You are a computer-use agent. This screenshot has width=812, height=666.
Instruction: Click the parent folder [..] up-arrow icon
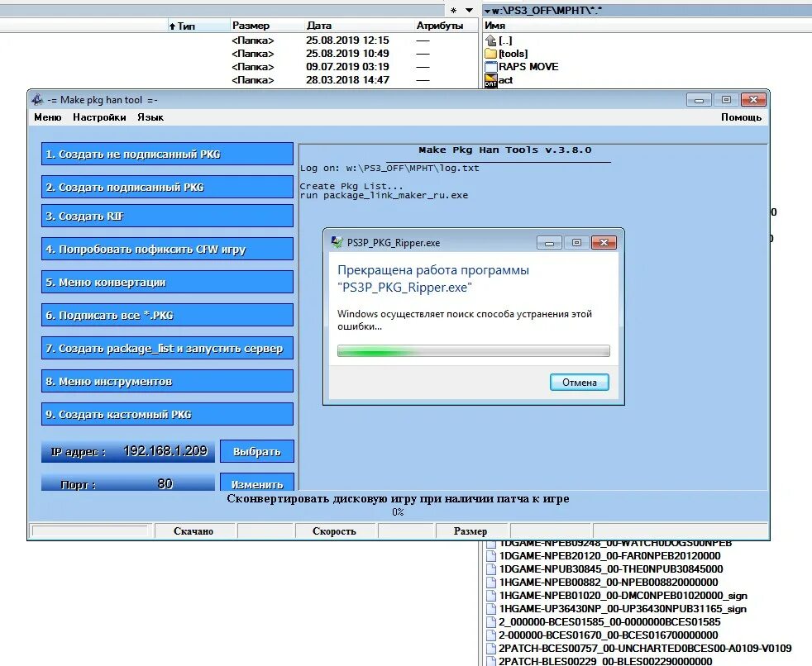[491, 40]
